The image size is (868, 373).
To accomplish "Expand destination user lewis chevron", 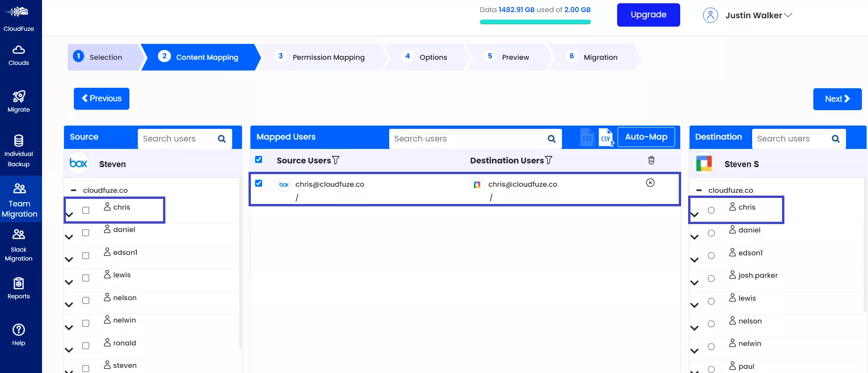I will click(695, 305).
